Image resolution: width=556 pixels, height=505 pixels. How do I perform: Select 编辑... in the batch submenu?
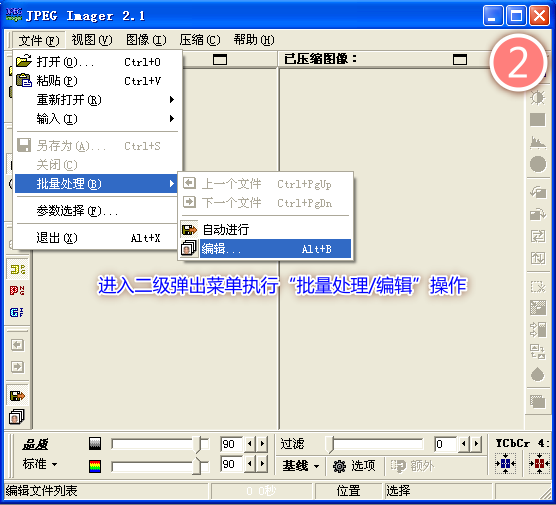coord(266,249)
